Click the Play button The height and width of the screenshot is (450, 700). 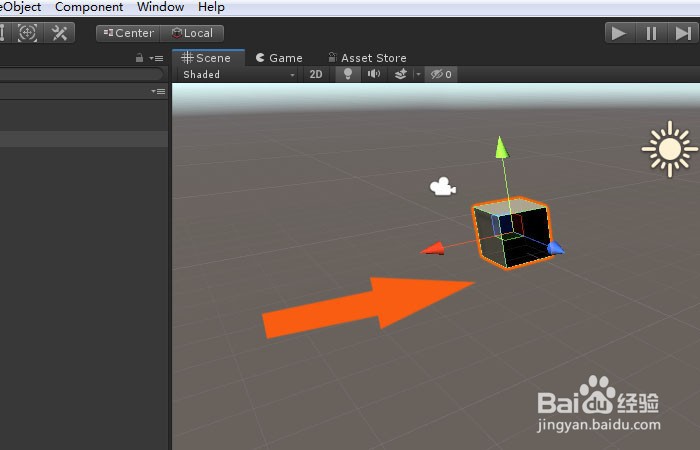tap(619, 33)
